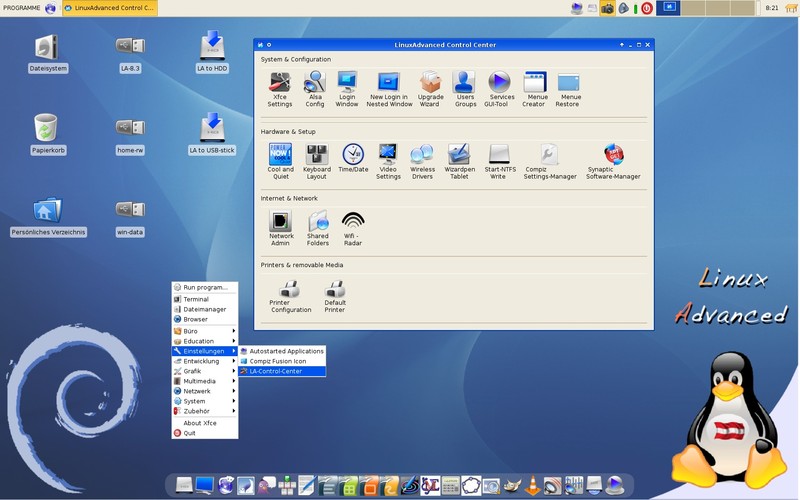Expand the Netzwerk submenu
Screen dimensions: 800x500
(205, 391)
